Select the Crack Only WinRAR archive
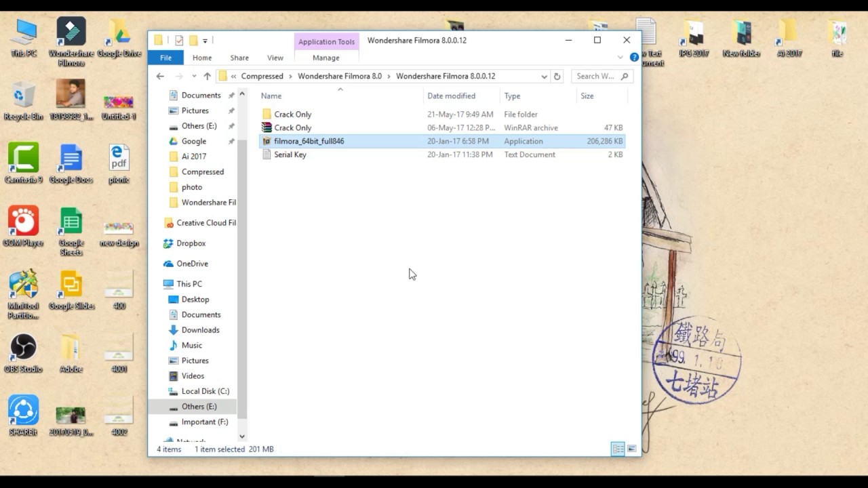 pos(442,128)
